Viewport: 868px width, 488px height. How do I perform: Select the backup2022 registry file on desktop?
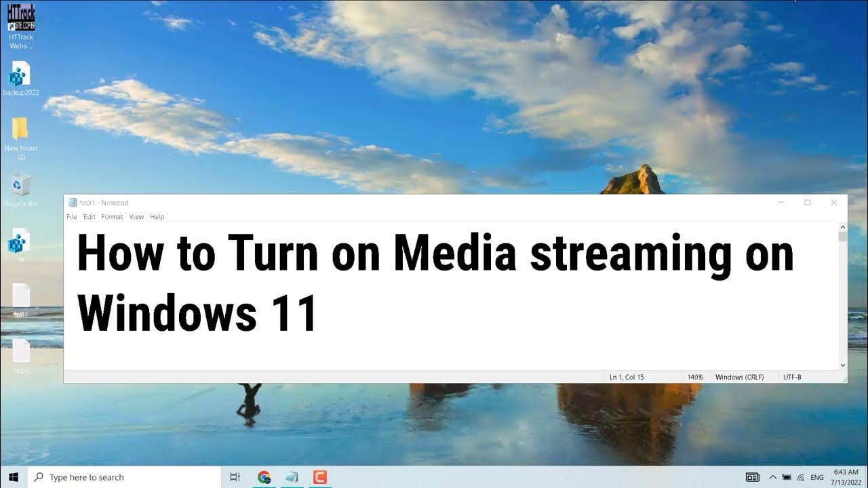pyautogui.click(x=21, y=79)
